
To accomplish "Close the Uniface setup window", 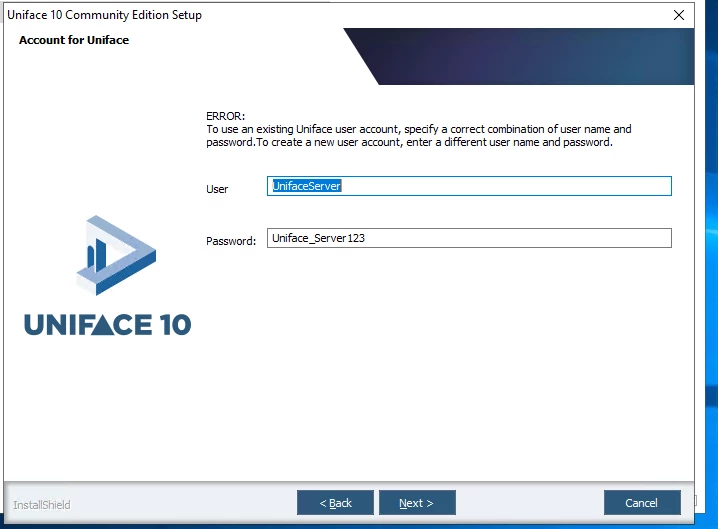I will [x=679, y=15].
